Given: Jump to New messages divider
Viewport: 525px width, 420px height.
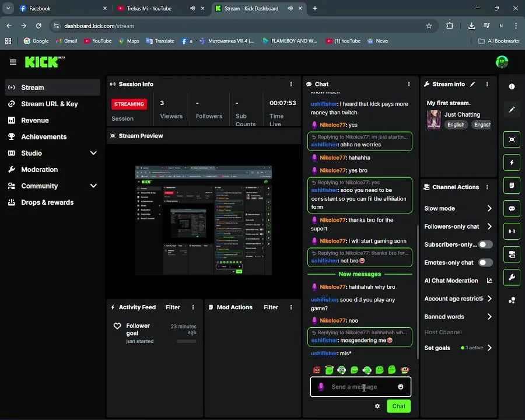Looking at the screenshot, I should [359, 274].
